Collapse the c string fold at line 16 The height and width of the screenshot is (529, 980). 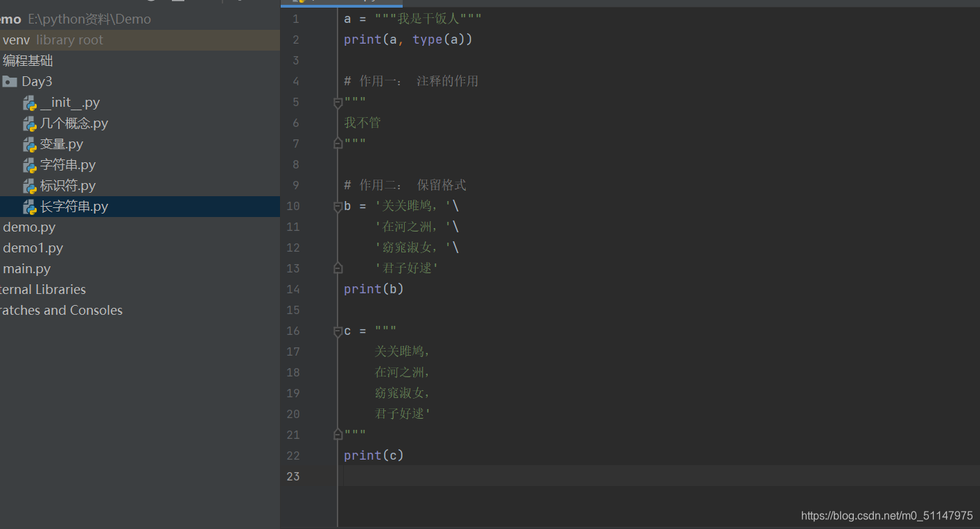click(x=338, y=331)
